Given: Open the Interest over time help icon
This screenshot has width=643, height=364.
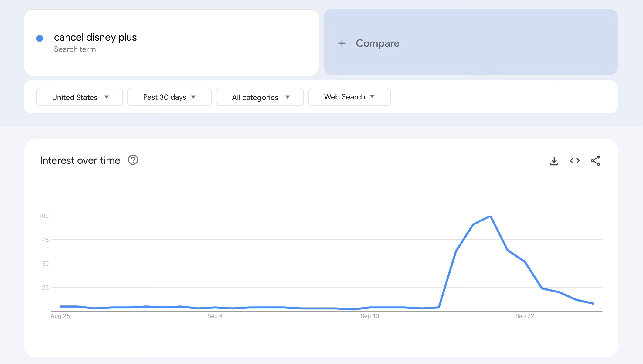Looking at the screenshot, I should 133,160.
